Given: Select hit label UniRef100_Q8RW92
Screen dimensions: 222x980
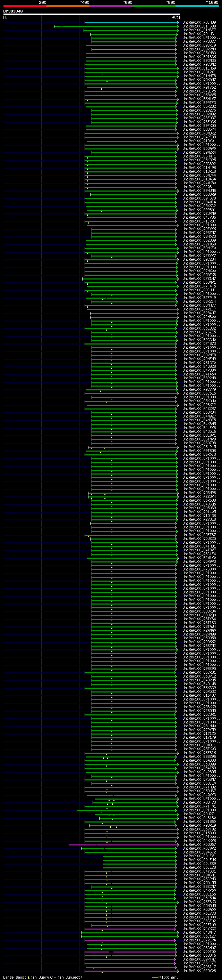Looking at the screenshot, I should [x=199, y=114].
